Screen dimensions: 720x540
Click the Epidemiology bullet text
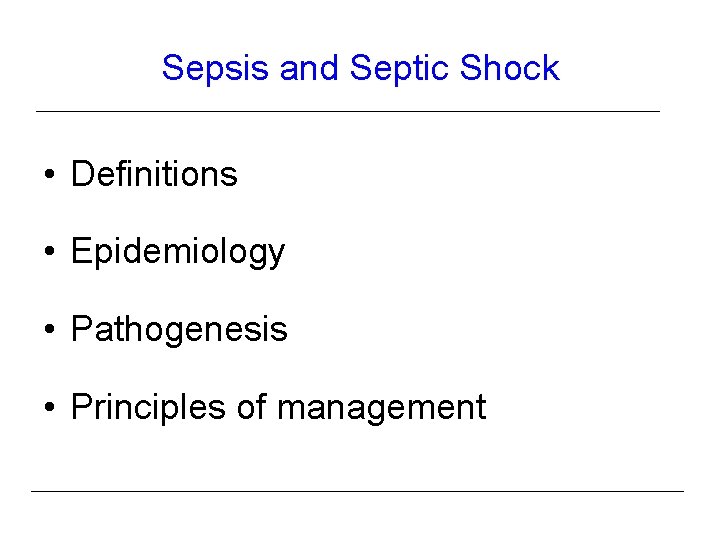[x=178, y=252]
